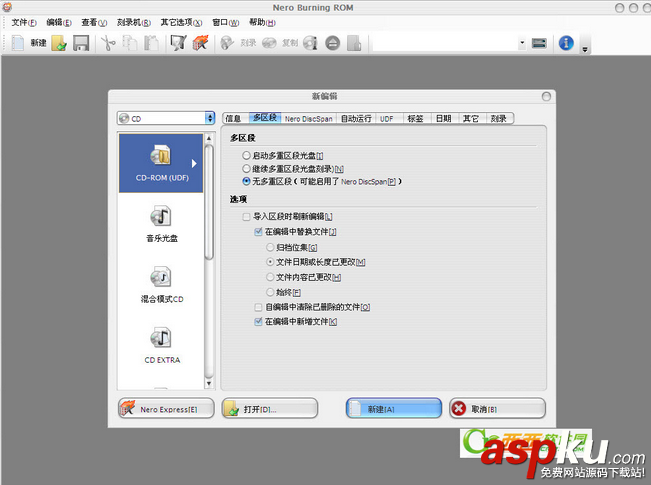Select the CD EXTRA compilation type

[x=162, y=345]
